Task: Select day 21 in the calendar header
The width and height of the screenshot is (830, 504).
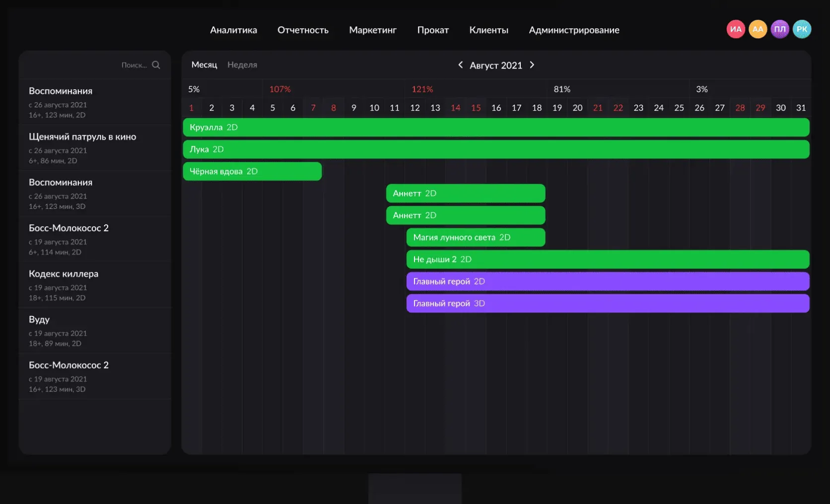Action: coord(598,108)
